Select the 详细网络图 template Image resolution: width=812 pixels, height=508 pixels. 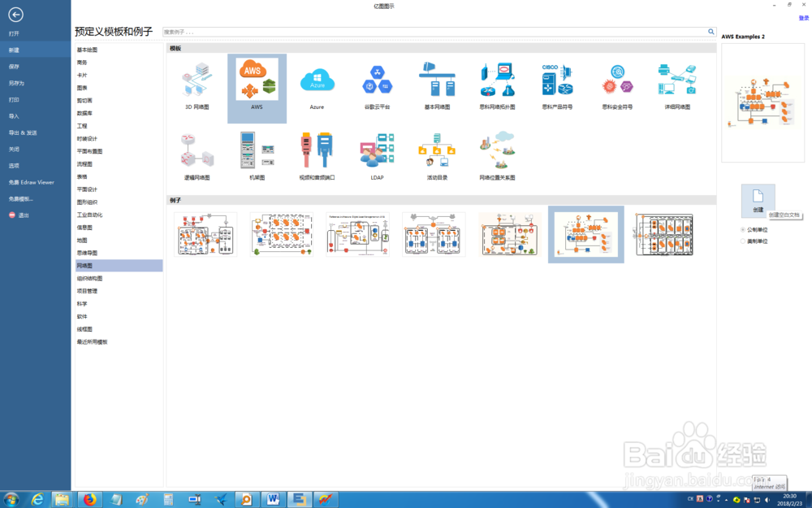[677, 86]
